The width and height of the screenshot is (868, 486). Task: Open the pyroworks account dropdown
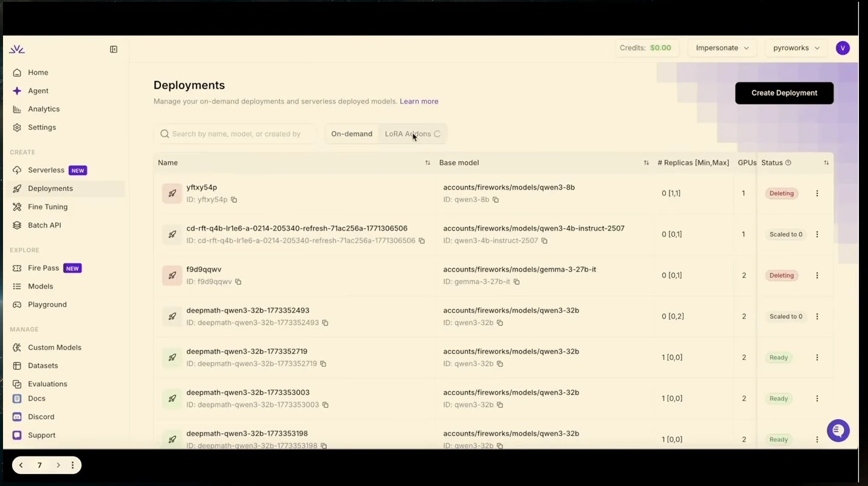coord(796,48)
